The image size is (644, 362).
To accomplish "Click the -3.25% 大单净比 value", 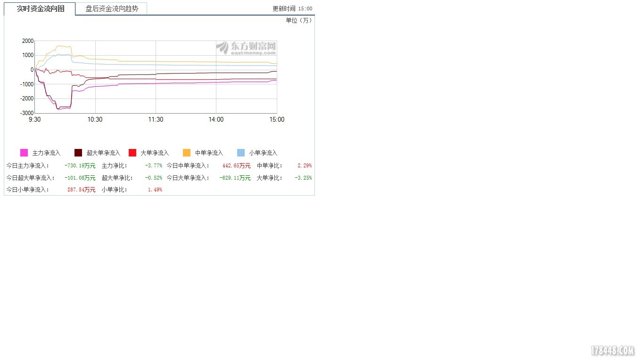I will pyautogui.click(x=303, y=178).
